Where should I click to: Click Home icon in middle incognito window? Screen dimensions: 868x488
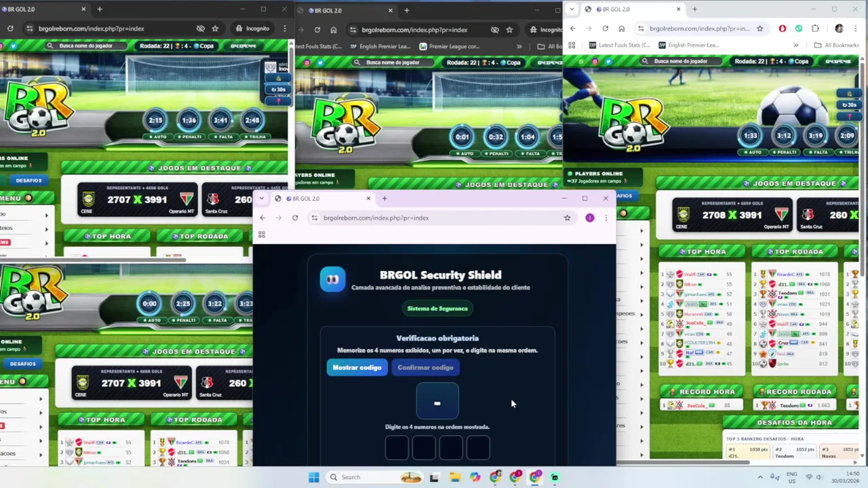[x=334, y=30]
